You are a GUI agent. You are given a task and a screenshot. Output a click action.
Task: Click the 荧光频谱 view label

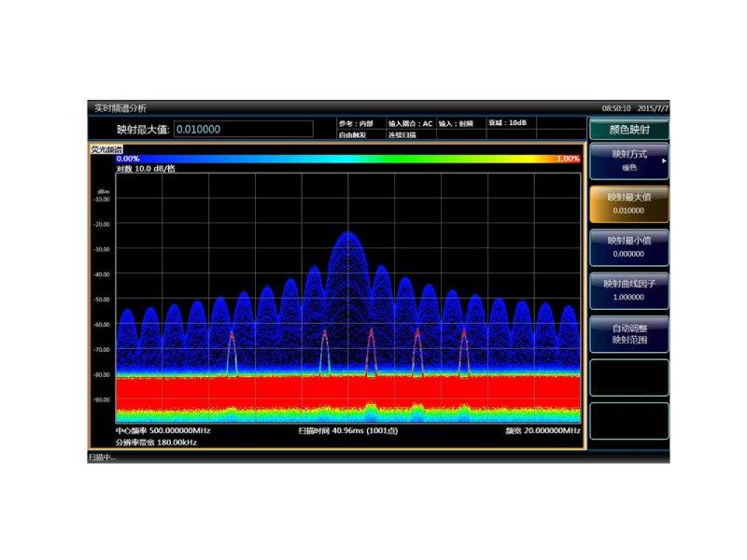pos(106,149)
